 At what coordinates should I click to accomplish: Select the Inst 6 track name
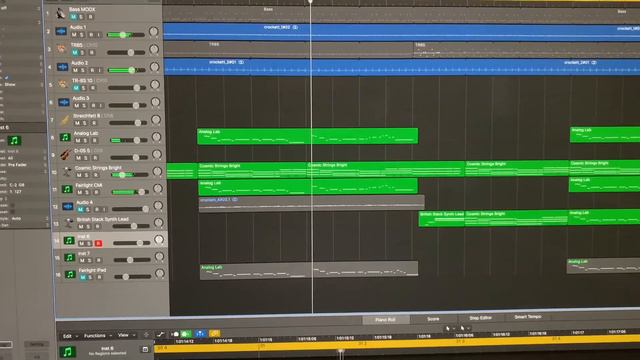83,236
